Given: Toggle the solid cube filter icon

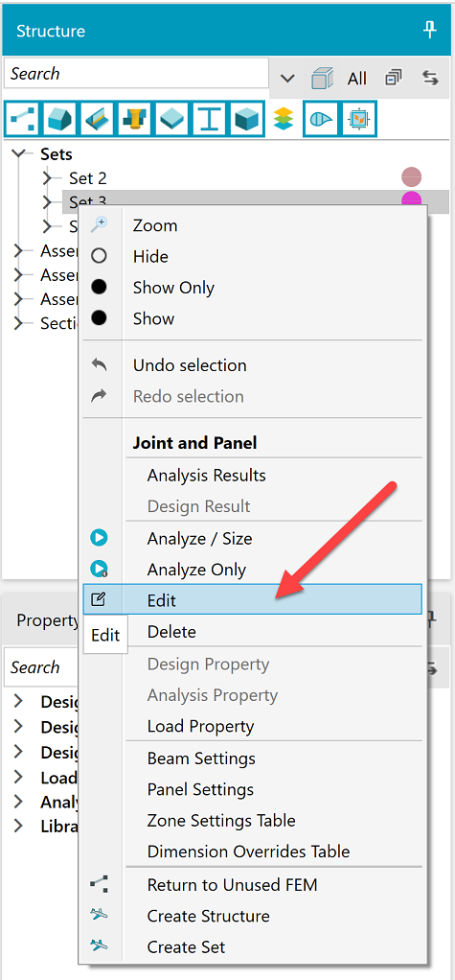Looking at the screenshot, I should point(246,117).
